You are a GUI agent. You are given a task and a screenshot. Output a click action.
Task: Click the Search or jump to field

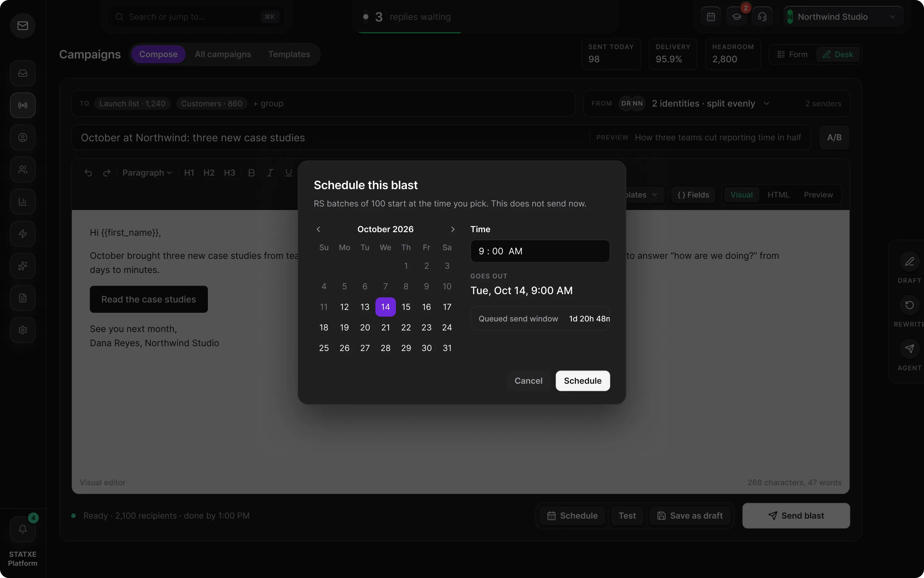point(196,17)
